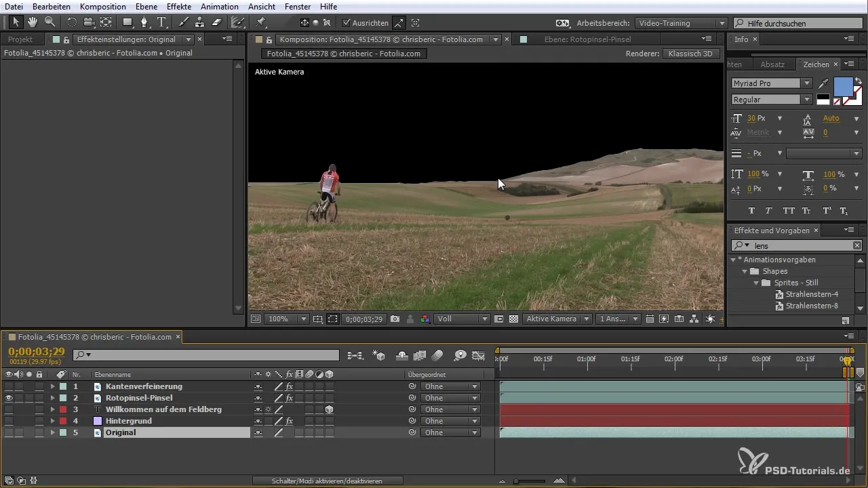Select Strahlenstern-8 preset
Screen dimensions: 868x488
click(x=811, y=306)
